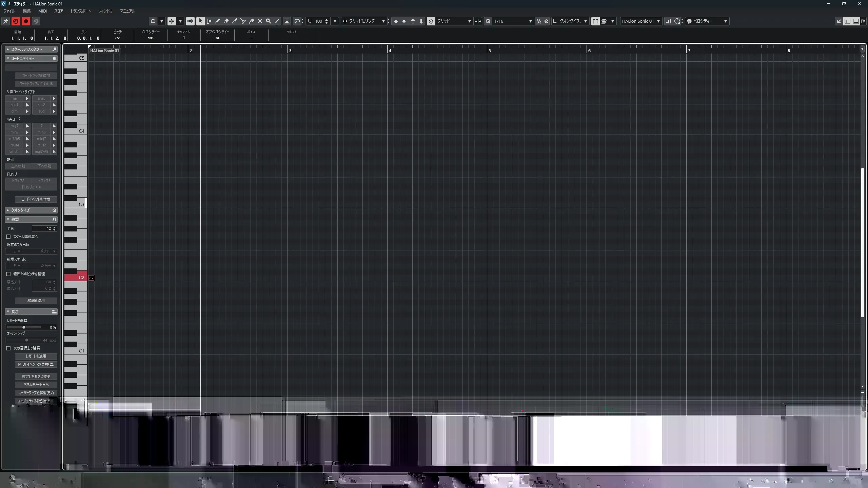The image size is (868, 488).
Task: Enable スケール構成音へ checkbox
Action: (8, 237)
